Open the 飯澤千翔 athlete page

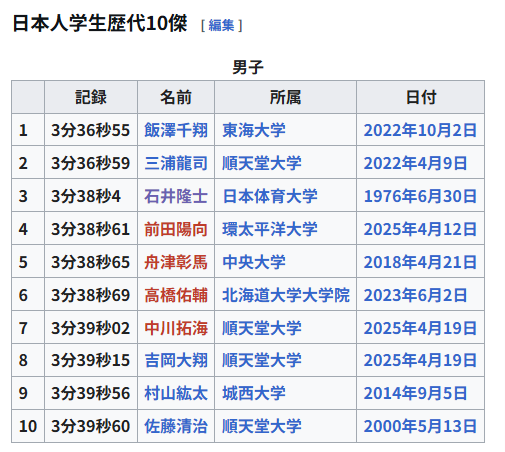click(x=176, y=130)
